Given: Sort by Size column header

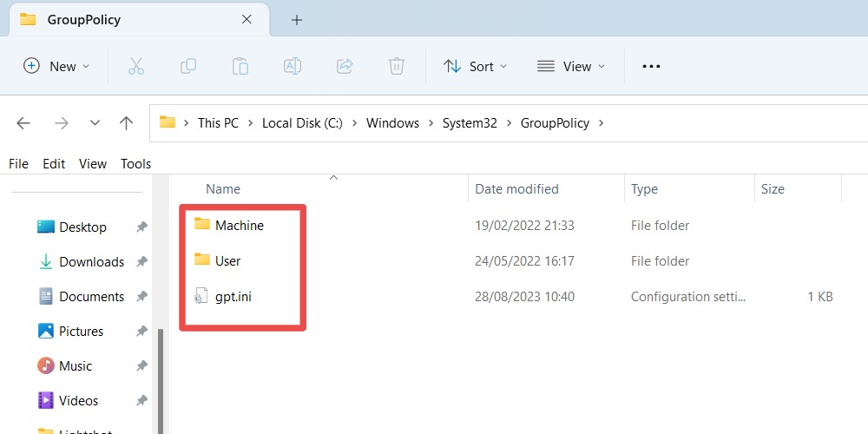Looking at the screenshot, I should 773,188.
